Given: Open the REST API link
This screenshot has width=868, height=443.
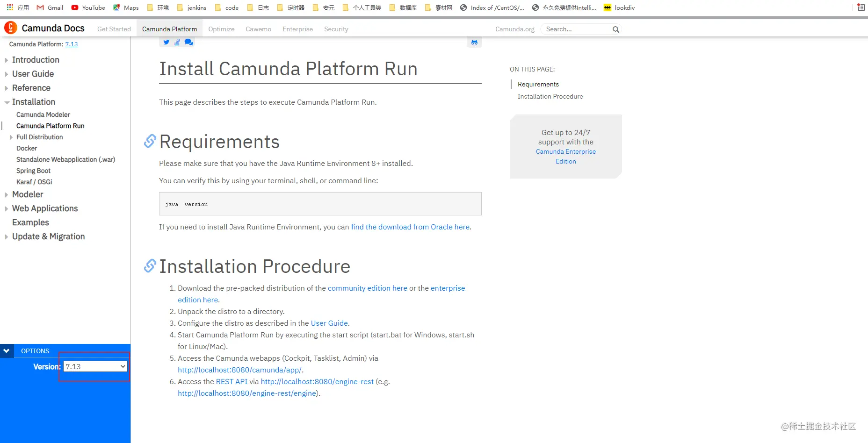Looking at the screenshot, I should 231,381.
